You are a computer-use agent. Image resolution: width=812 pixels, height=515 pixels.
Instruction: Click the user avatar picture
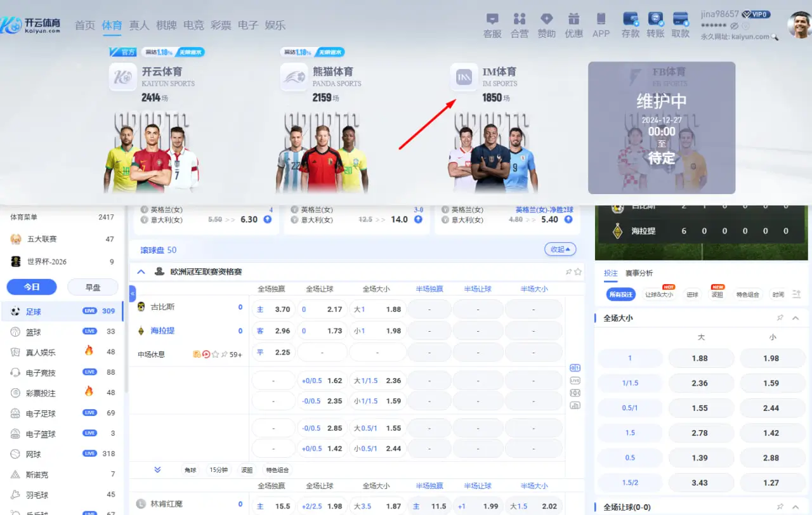(799, 25)
